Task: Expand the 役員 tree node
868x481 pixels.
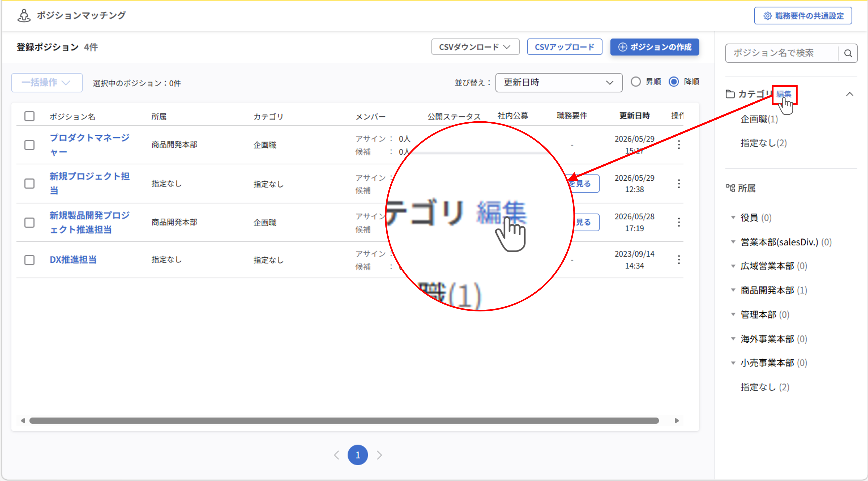Action: click(733, 218)
